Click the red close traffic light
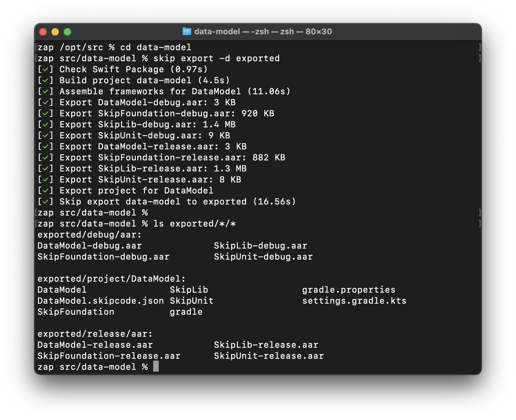516x420 pixels. 44,31
